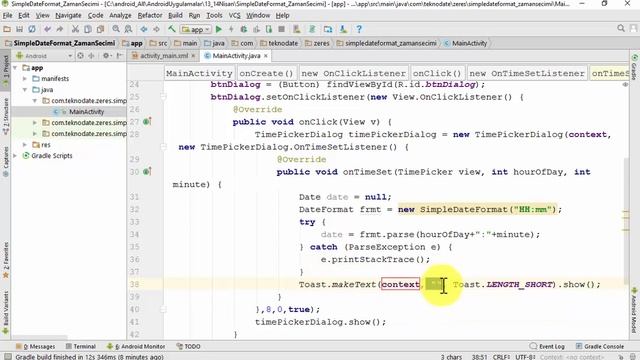Run the app with green play icon
The width and height of the screenshot is (640, 360).
[219, 29]
